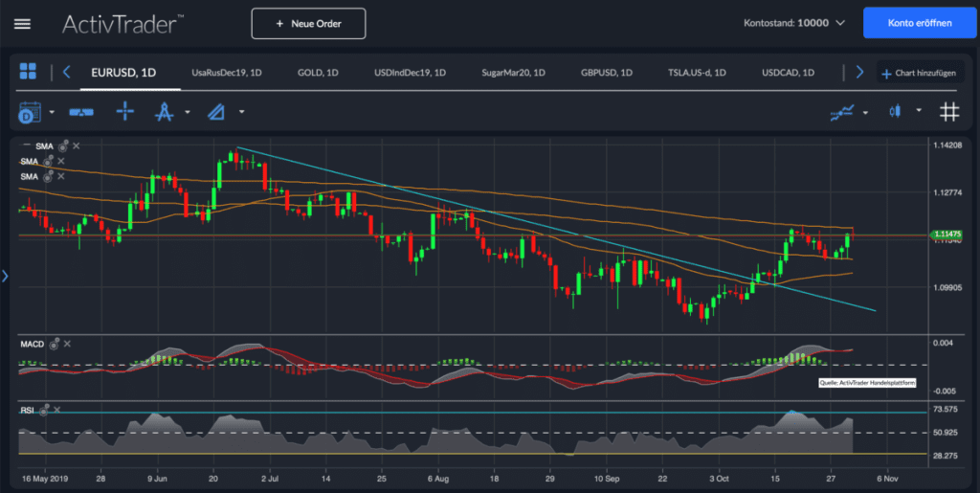Select the compass drawing tools icon
Image resolution: width=980 pixels, height=493 pixels.
point(164,112)
